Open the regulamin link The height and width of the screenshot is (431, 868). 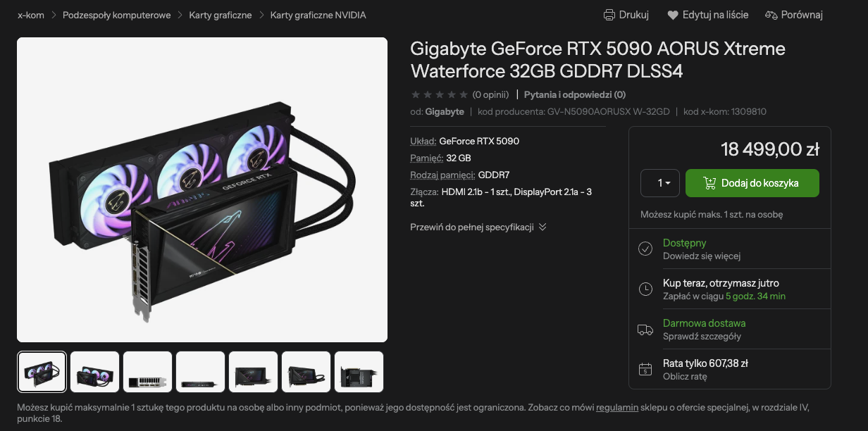click(617, 407)
